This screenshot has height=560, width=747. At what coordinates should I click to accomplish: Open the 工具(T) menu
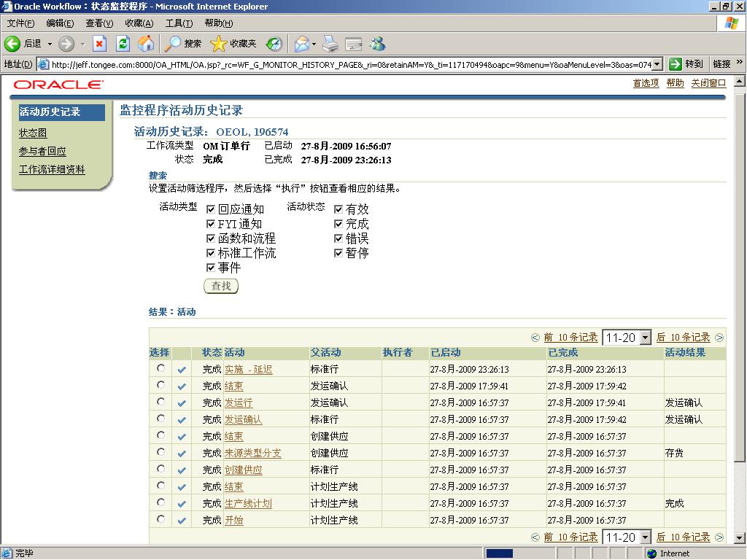coord(179,23)
